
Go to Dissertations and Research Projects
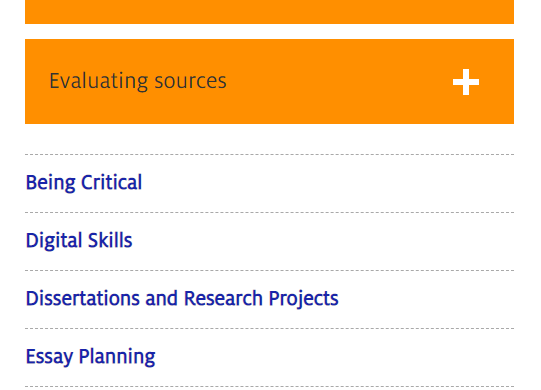point(182,299)
